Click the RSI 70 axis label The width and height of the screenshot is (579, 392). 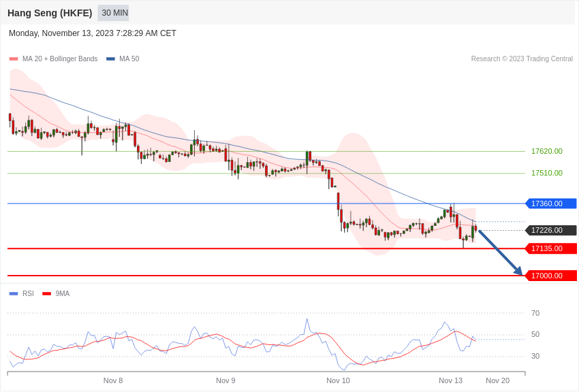coord(535,313)
